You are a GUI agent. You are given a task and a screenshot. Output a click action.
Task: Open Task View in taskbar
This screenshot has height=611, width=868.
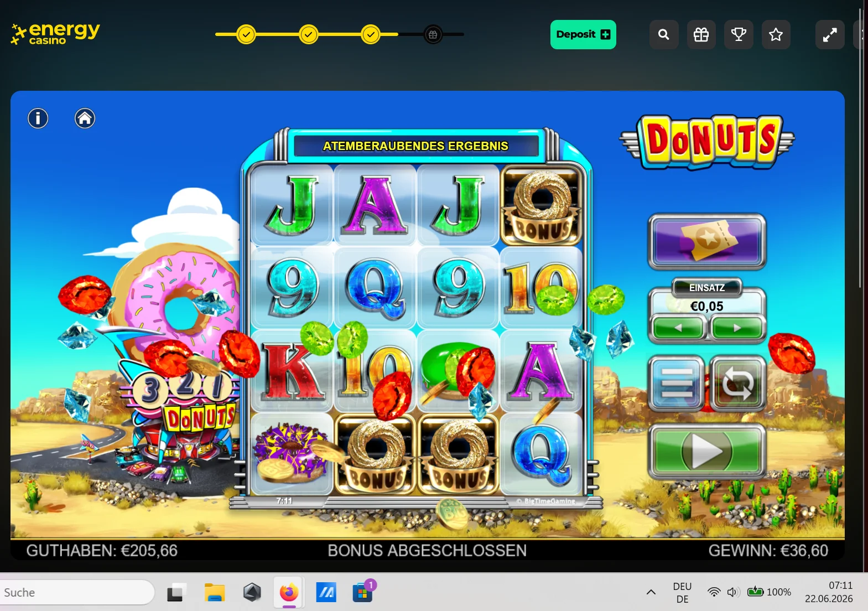click(x=176, y=592)
